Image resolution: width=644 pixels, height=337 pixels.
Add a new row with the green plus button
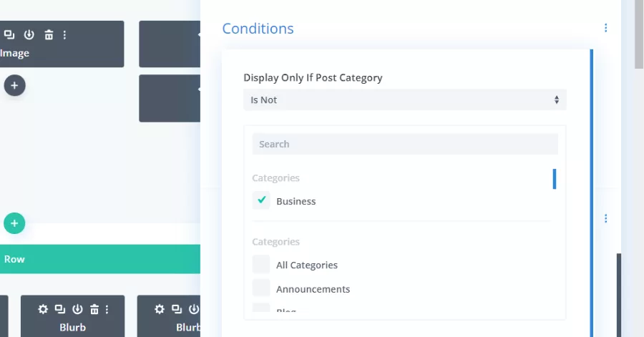click(x=14, y=223)
